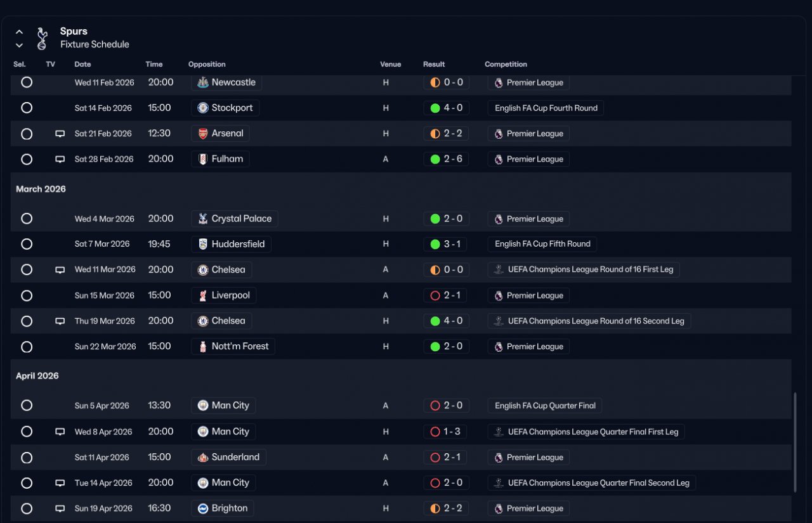
Task: Click the date Sat 11 Apr 2026
Action: [101, 457]
